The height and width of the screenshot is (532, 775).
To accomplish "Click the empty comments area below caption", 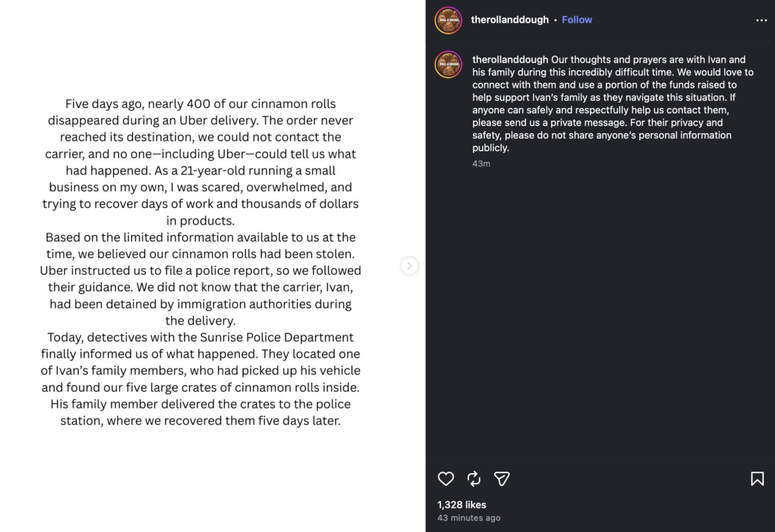I will 600,317.
